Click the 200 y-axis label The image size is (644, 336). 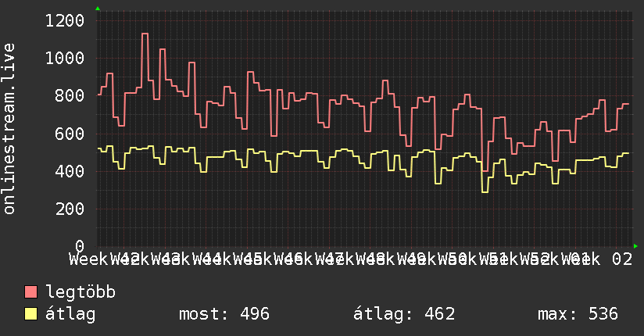pos(70,209)
